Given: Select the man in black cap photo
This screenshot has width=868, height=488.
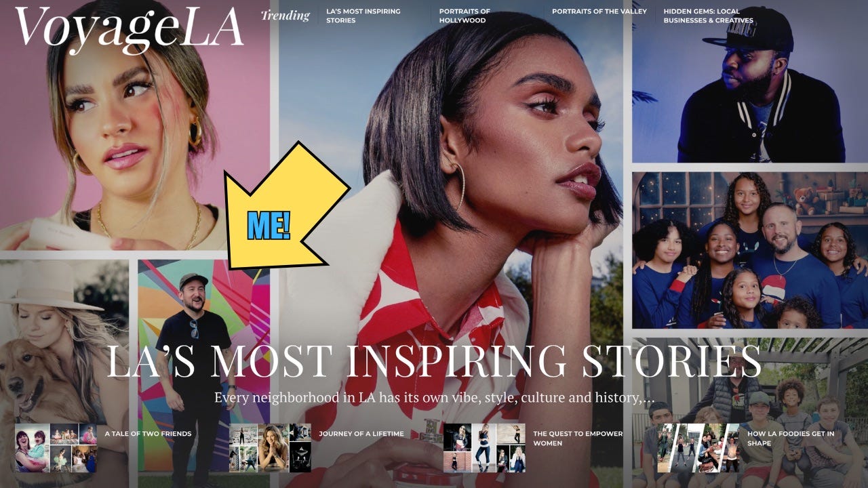Looking at the screenshot, I should [x=750, y=81].
